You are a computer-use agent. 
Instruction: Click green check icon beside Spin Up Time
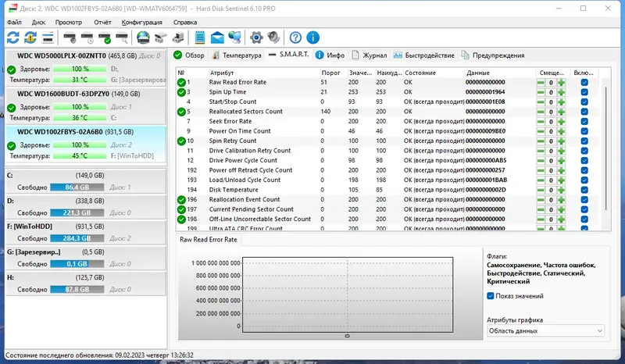[x=181, y=92]
